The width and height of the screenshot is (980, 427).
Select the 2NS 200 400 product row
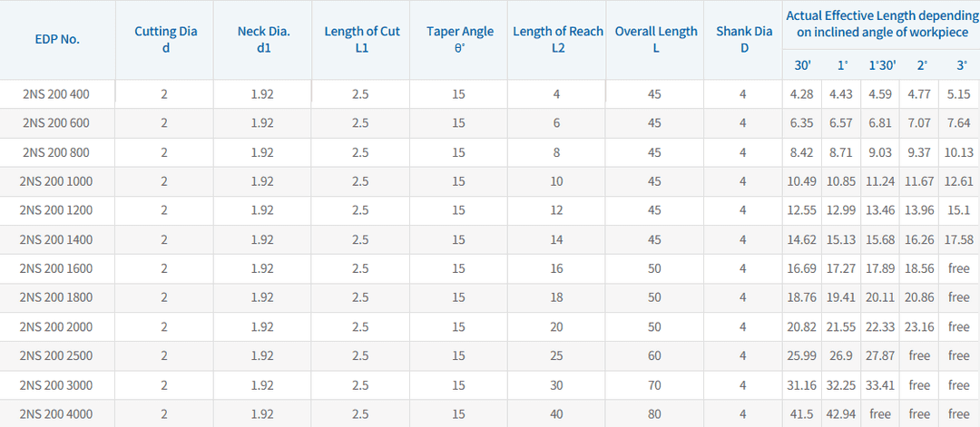(56, 94)
